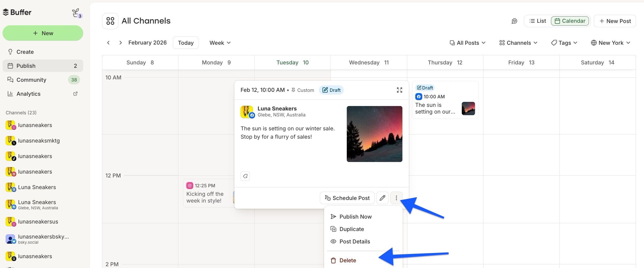Click the Custom pin label in popup
The height and width of the screenshot is (268, 644).
[x=303, y=90]
